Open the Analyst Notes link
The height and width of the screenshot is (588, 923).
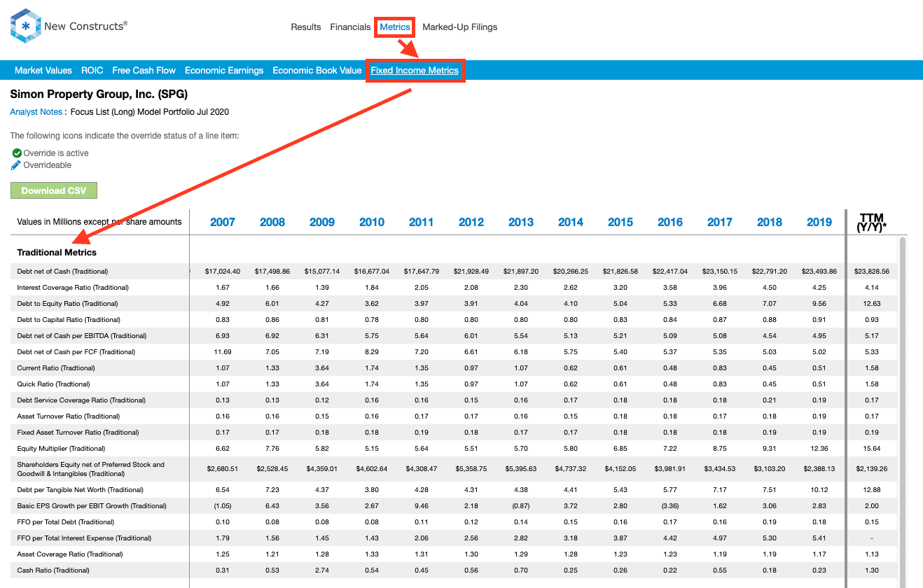pyautogui.click(x=36, y=111)
